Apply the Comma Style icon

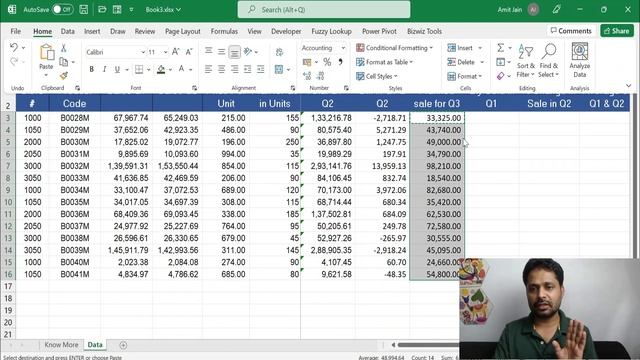(x=340, y=62)
